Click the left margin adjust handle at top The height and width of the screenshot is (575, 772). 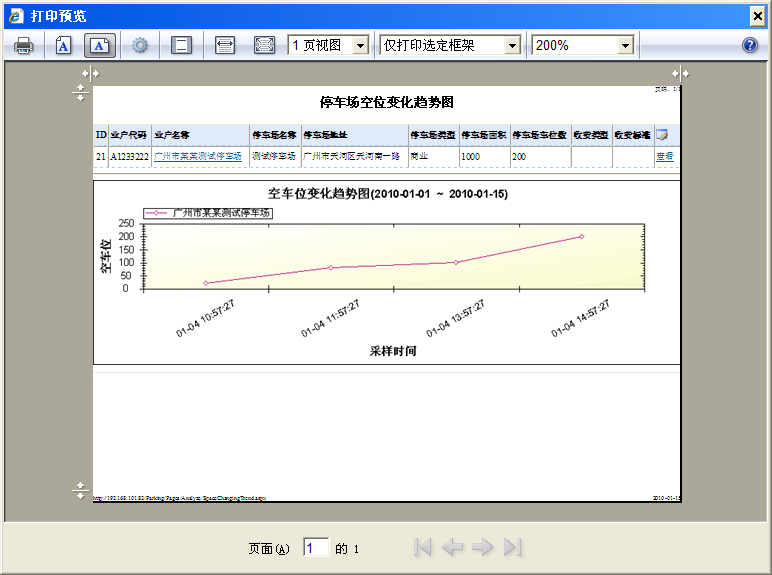91,74
